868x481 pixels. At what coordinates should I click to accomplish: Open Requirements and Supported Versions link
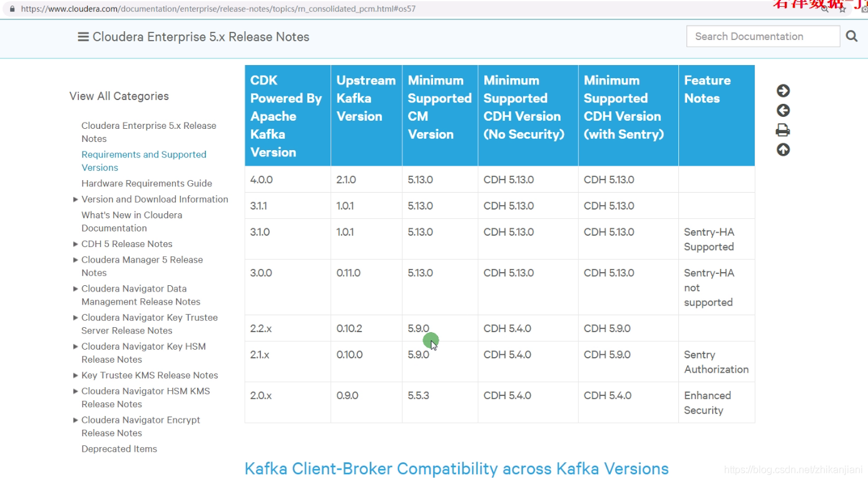click(144, 161)
